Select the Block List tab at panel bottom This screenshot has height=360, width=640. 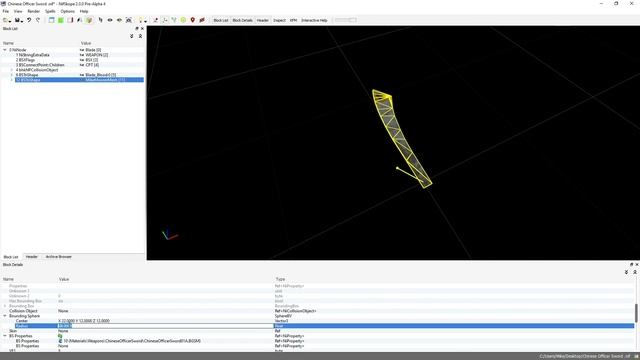coord(11,257)
